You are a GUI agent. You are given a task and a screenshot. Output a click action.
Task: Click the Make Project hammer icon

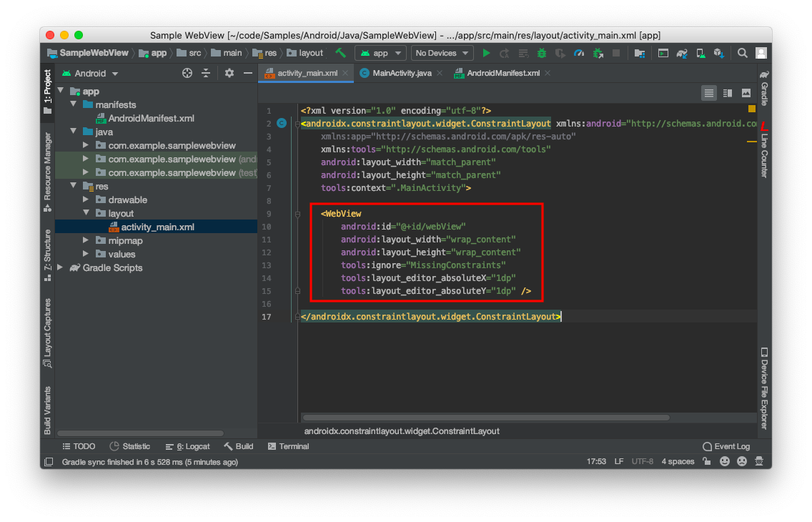pos(340,53)
